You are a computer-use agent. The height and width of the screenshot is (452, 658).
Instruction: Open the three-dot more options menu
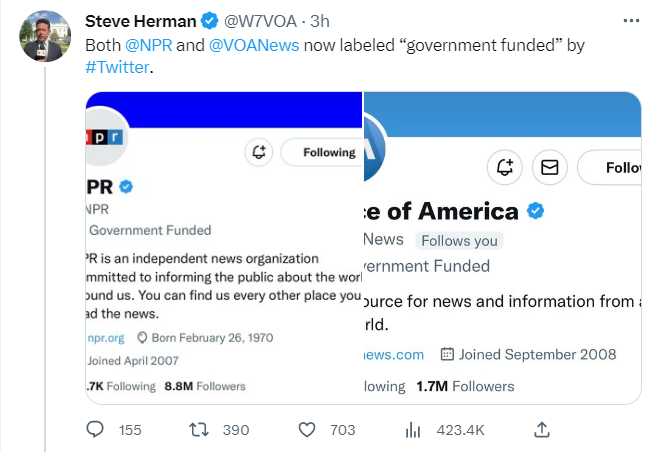tap(631, 20)
